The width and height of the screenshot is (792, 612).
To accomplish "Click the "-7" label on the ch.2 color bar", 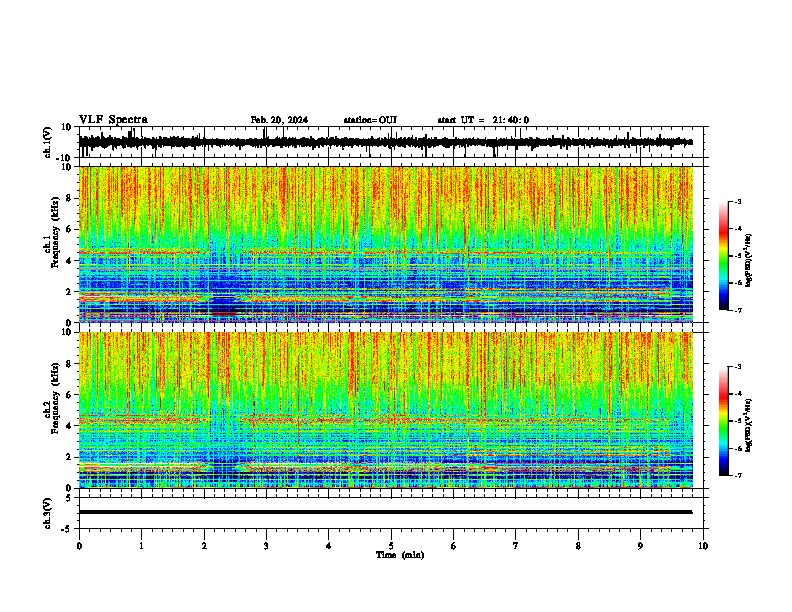I will click(737, 476).
